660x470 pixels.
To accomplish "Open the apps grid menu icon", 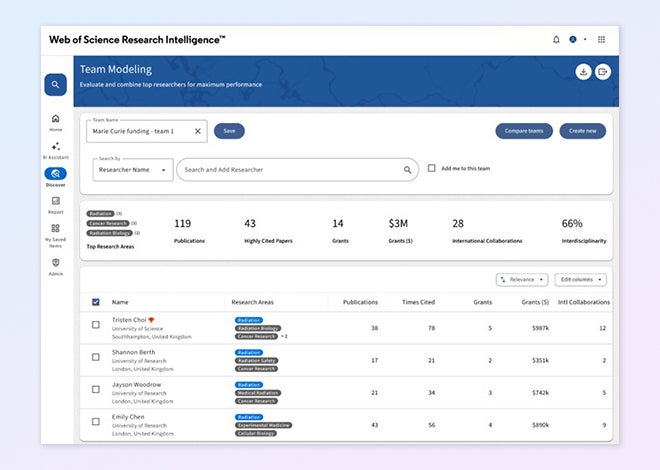I will (x=601, y=40).
